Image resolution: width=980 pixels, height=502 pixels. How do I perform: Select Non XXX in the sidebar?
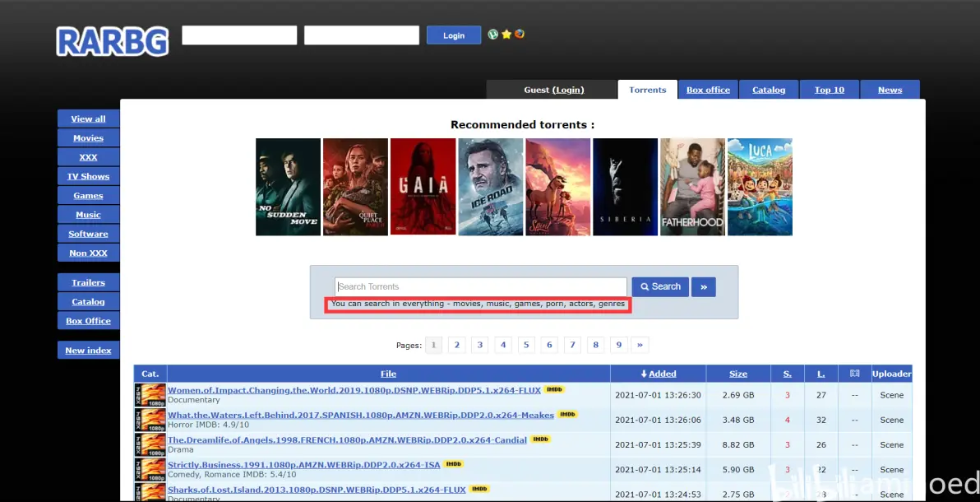point(88,253)
